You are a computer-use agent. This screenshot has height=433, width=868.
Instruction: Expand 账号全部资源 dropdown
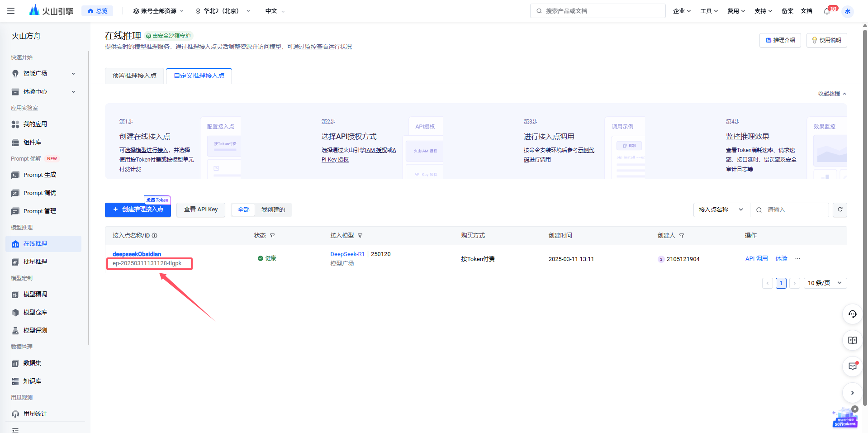158,11
